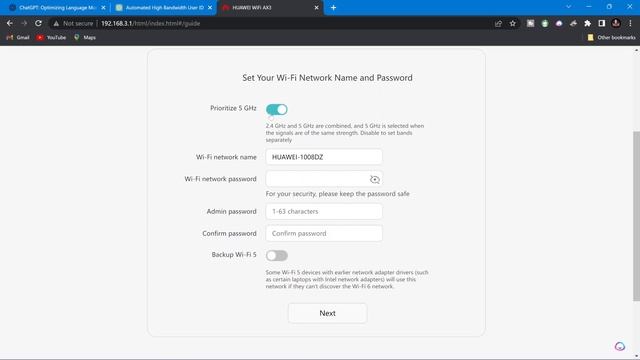
Task: Open the Gmail bookmark
Action: coord(18,38)
